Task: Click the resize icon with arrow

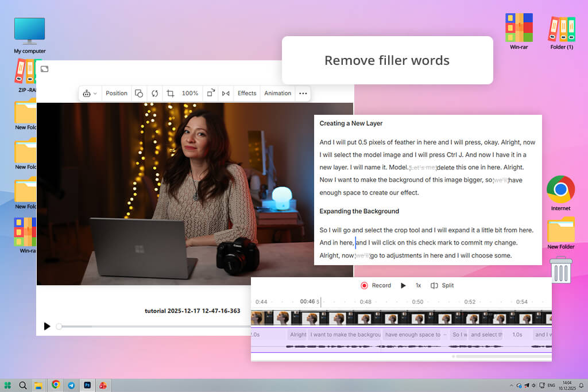Action: 211,92
